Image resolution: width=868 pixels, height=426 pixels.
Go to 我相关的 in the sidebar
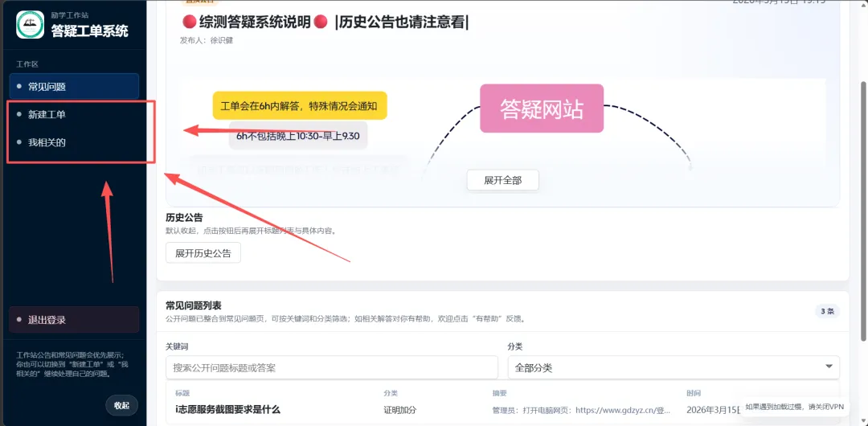pos(74,142)
